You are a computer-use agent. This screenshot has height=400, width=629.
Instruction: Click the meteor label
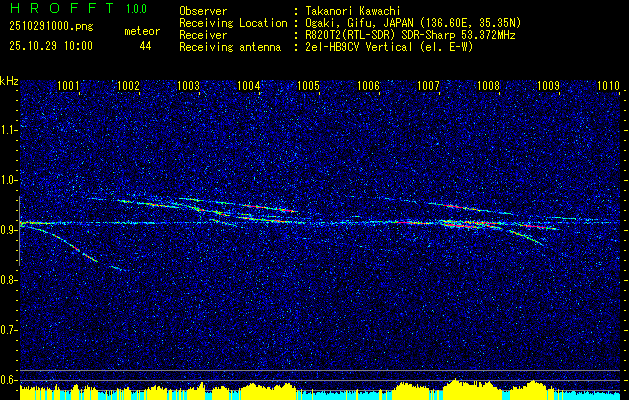(142, 31)
